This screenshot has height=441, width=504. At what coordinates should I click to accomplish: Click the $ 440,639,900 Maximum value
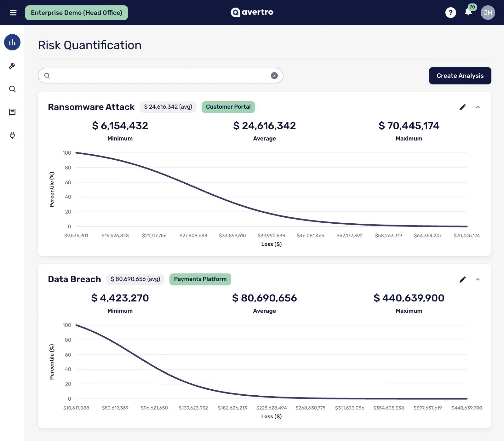409,298
